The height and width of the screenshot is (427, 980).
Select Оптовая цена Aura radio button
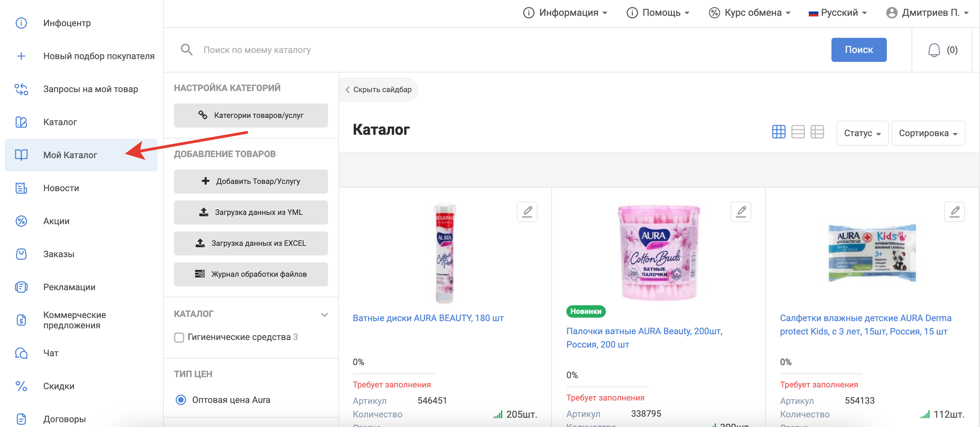[181, 400]
